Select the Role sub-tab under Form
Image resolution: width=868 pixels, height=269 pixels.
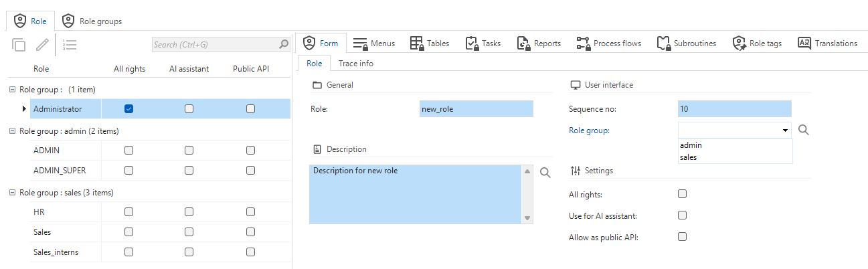point(315,64)
